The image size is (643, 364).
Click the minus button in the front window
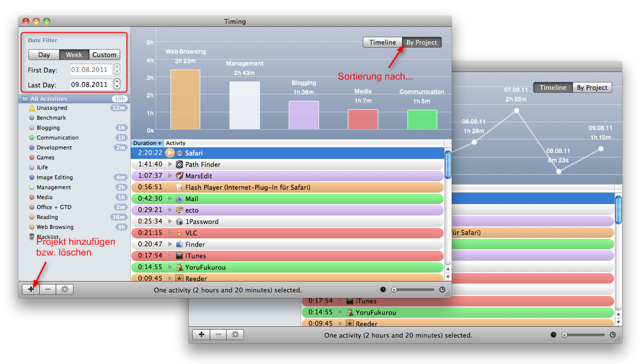coord(48,290)
